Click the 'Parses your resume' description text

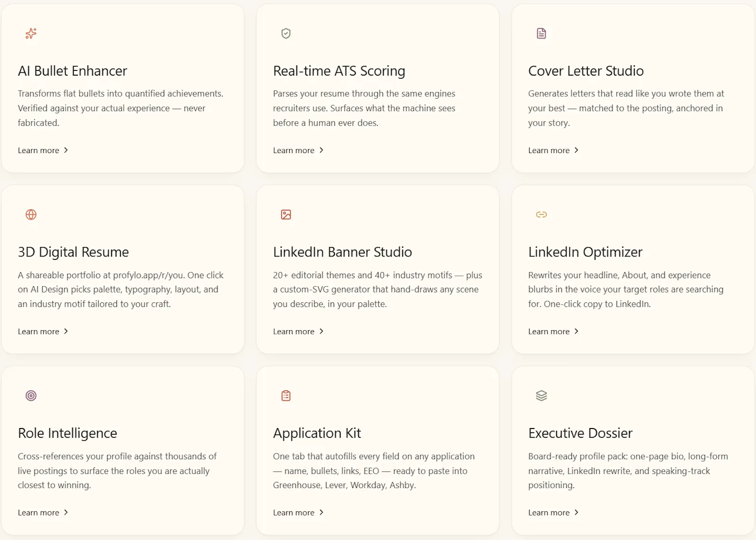(x=364, y=108)
